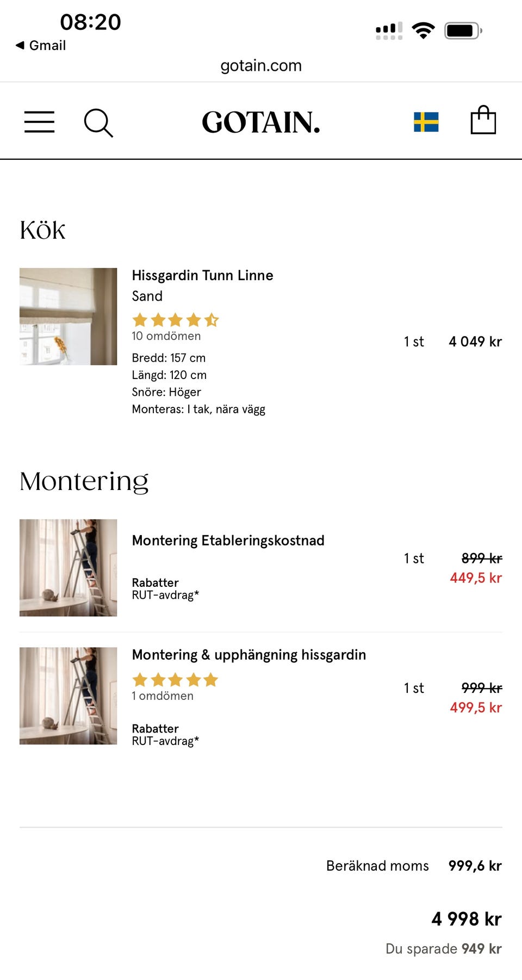Screen dimensions: 522x980
Task: Open the Hissgardin Tunn Linne product link
Action: [x=202, y=275]
